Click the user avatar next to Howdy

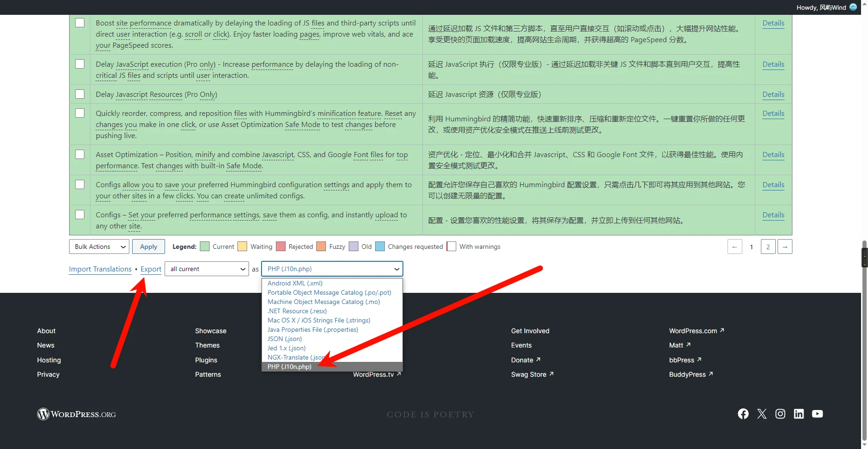tap(853, 7)
